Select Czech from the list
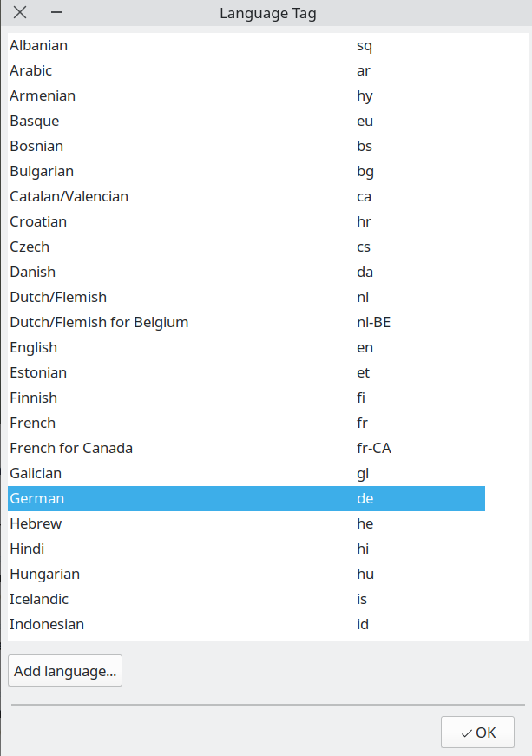The image size is (532, 756). pyautogui.click(x=30, y=247)
